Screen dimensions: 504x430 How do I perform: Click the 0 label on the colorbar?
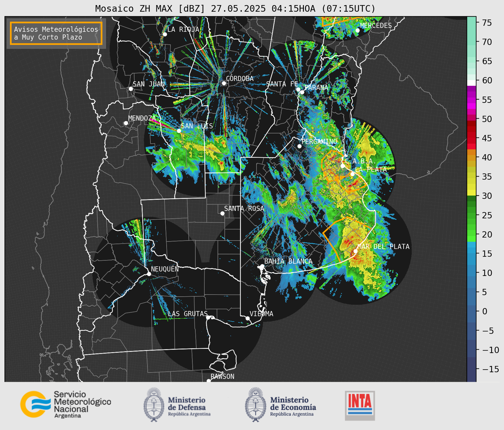point(485,311)
